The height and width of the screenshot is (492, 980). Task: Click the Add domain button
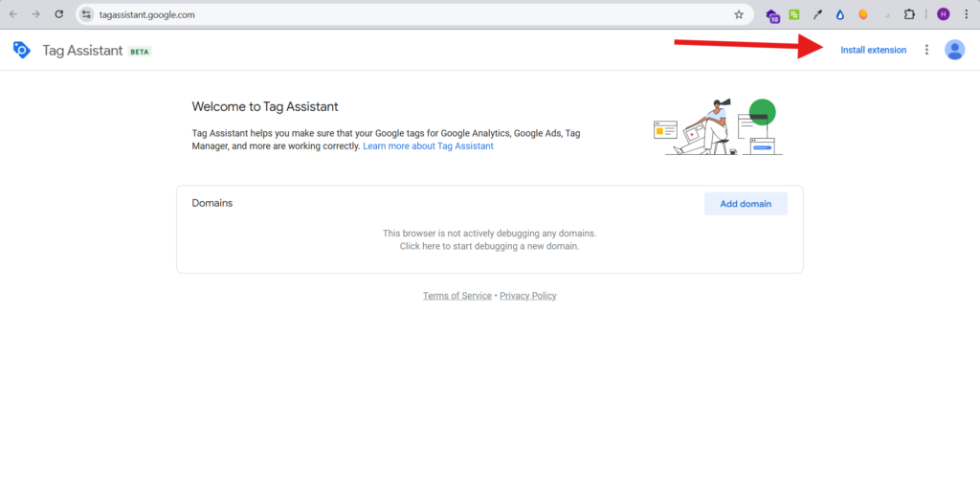click(x=746, y=204)
